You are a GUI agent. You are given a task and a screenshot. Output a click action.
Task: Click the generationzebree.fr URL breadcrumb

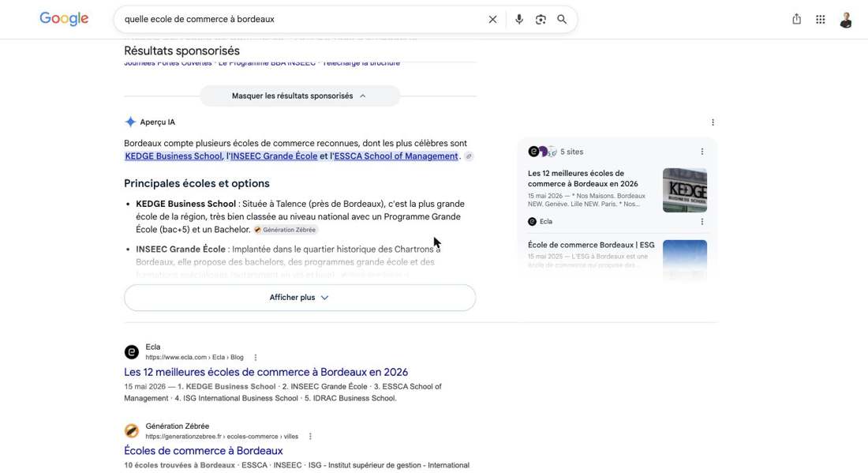[222, 437]
